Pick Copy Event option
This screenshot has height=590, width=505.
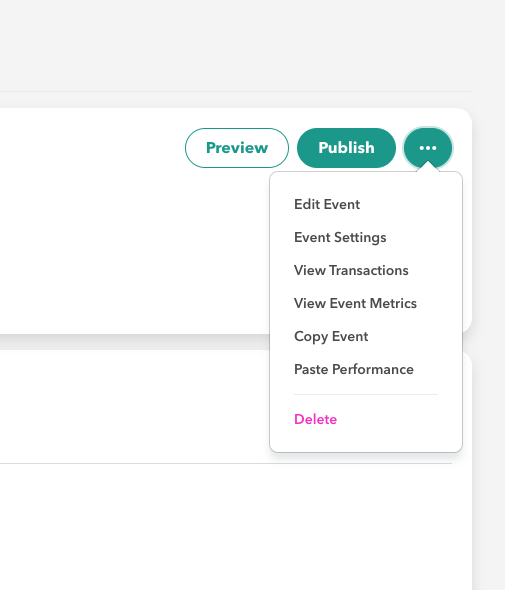[331, 336]
